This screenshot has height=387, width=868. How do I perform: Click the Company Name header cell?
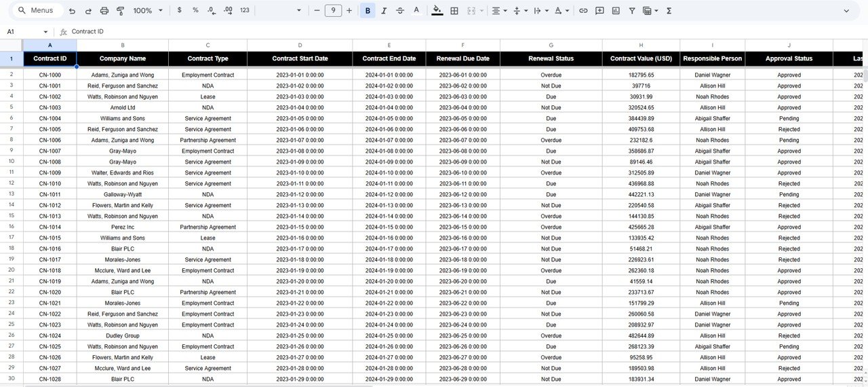pyautogui.click(x=123, y=59)
